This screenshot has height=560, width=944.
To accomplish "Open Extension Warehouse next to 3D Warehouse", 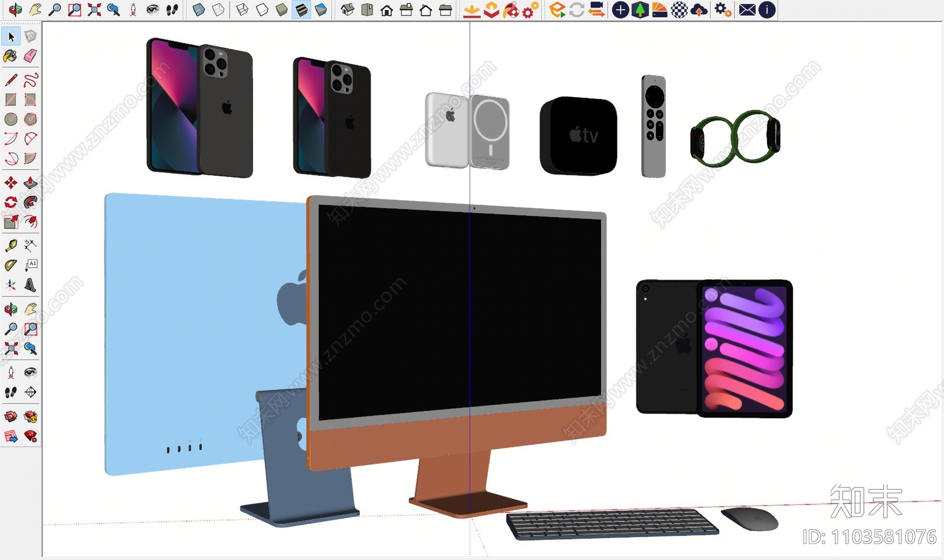I will [x=31, y=417].
